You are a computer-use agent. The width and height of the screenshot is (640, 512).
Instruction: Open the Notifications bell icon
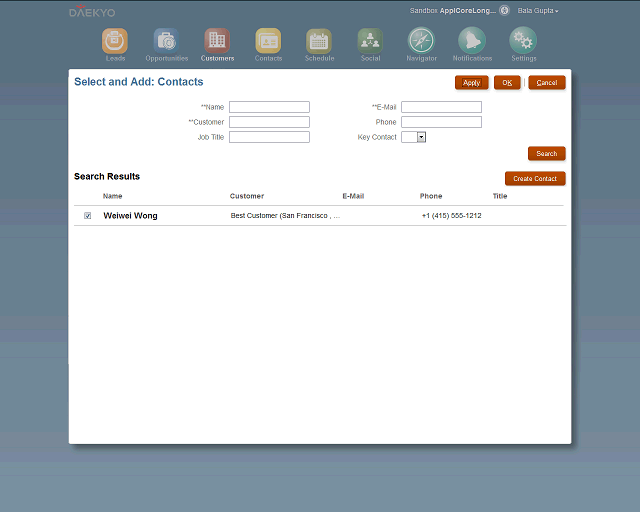472,40
